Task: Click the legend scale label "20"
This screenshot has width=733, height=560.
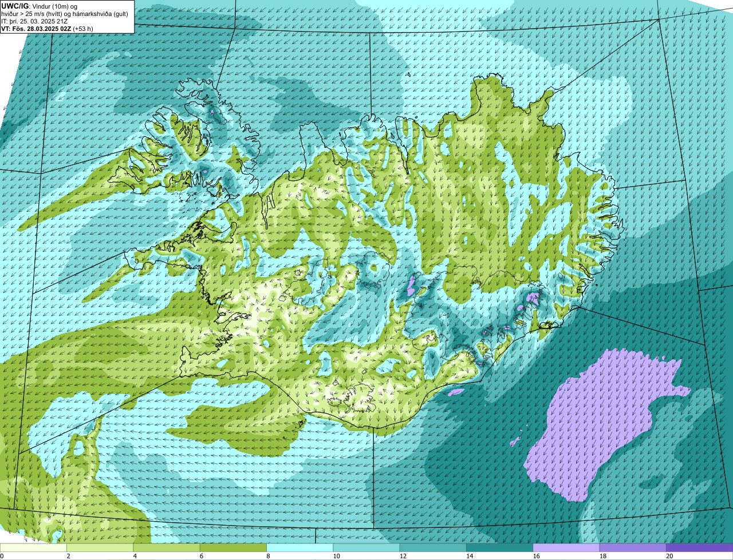Action: [669, 556]
